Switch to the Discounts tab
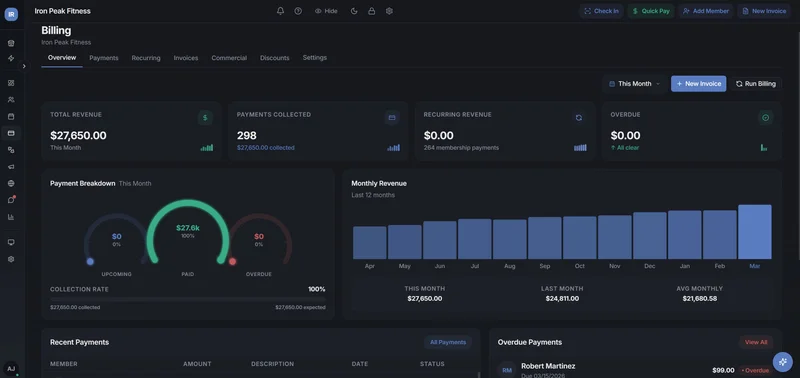 click(274, 58)
